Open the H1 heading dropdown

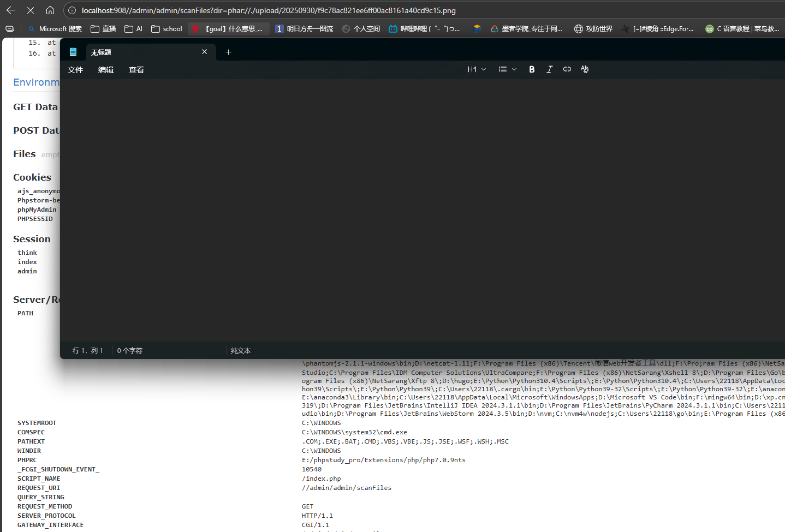(x=477, y=69)
